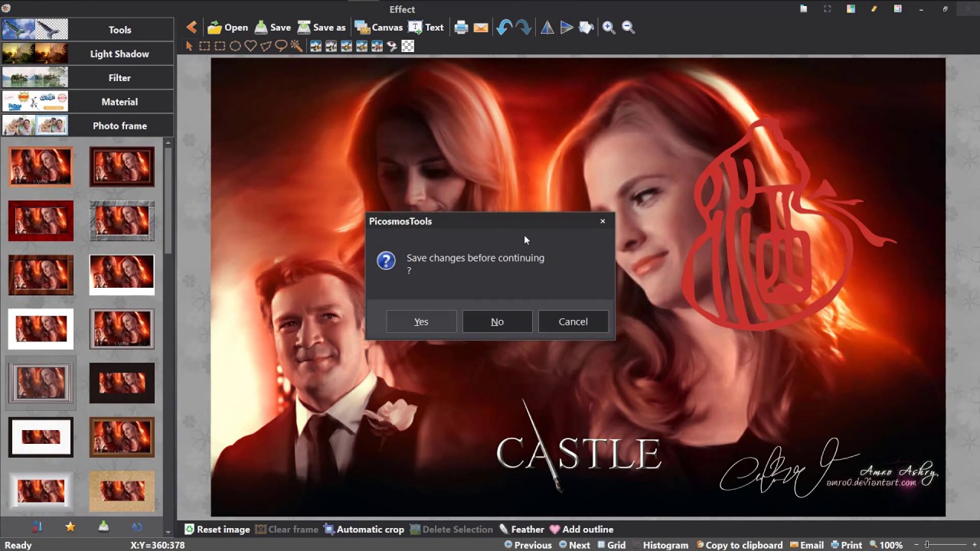
Task: Toggle the Grid overlay
Action: 610,545
